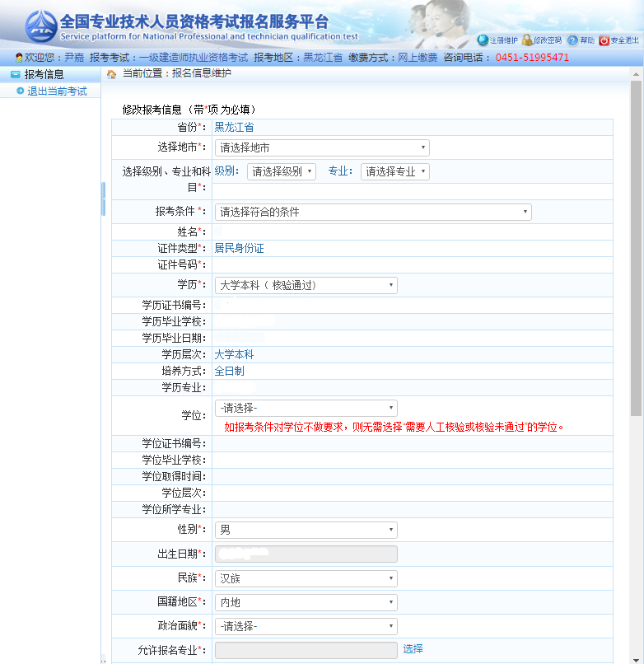The image size is (644, 664).
Task: Open the 专业 specialty dropdown
Action: click(x=394, y=171)
